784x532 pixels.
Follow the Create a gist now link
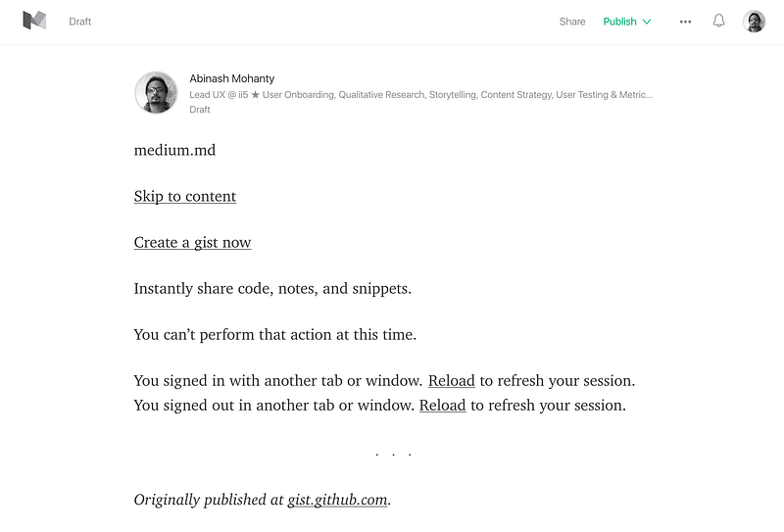pos(192,243)
